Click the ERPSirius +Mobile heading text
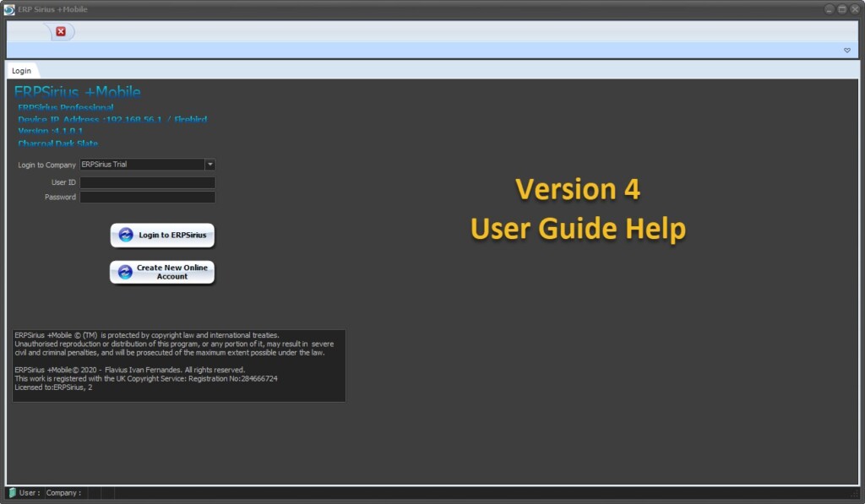This screenshot has height=504, width=865. point(77,91)
